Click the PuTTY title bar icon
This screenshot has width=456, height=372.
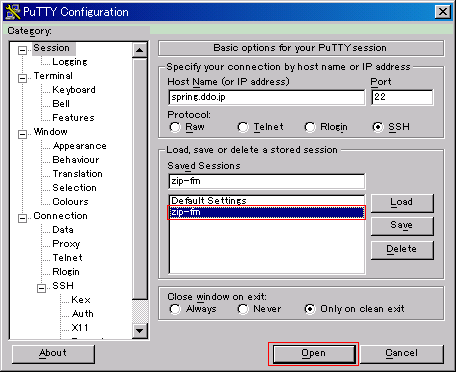click(13, 12)
